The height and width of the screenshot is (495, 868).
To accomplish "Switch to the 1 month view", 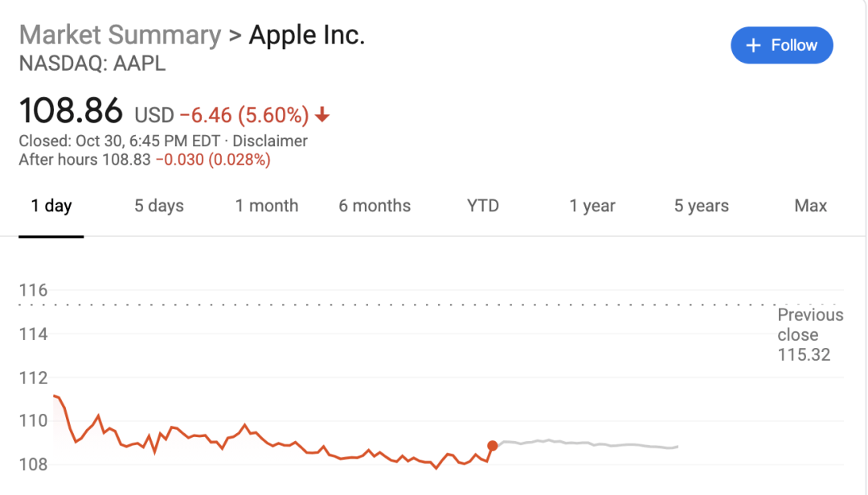I will tap(267, 206).
